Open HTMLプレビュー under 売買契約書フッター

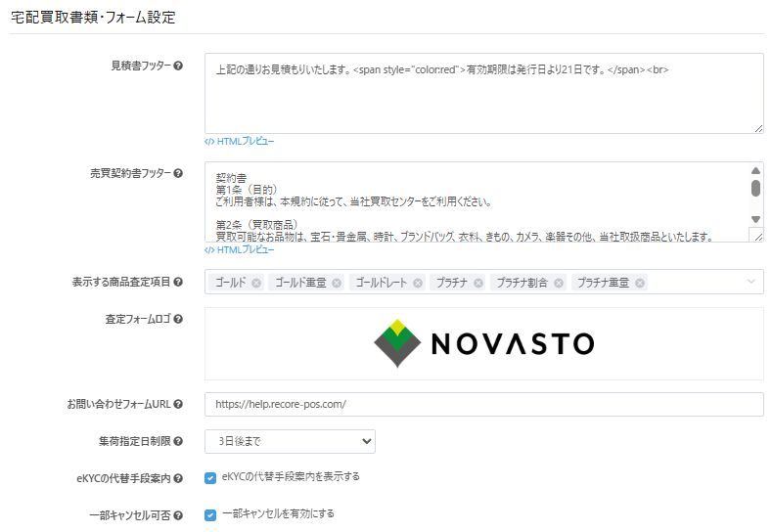pos(240,250)
